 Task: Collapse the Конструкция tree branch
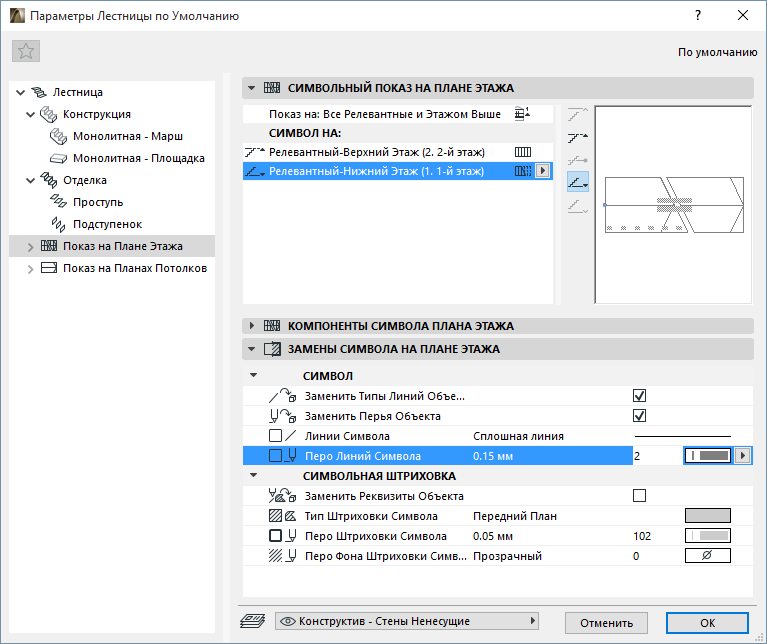pyautogui.click(x=30, y=114)
